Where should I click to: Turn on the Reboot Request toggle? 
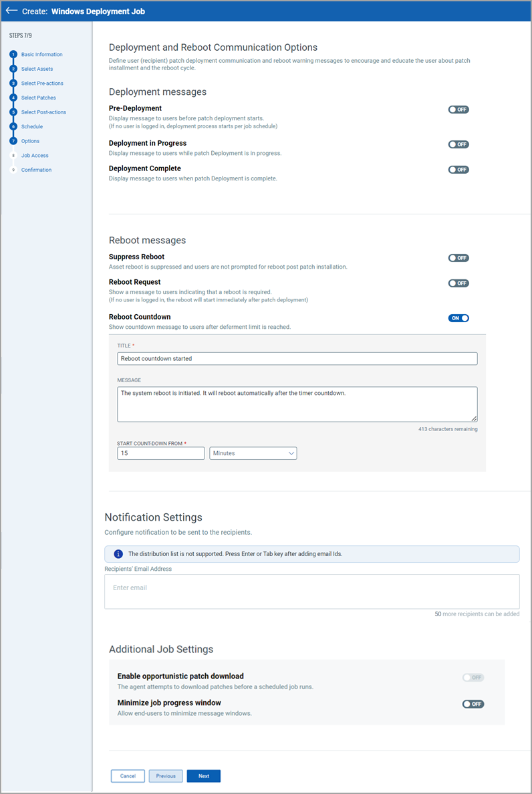[x=458, y=283]
